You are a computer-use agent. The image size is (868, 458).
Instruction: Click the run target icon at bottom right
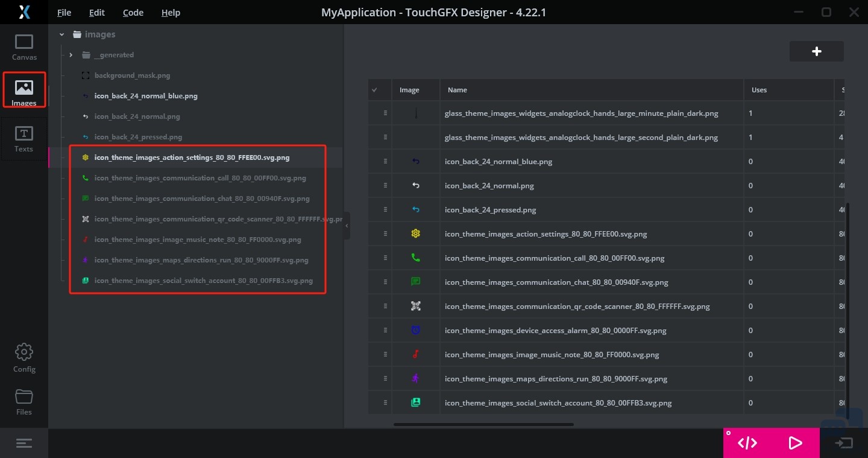844,444
